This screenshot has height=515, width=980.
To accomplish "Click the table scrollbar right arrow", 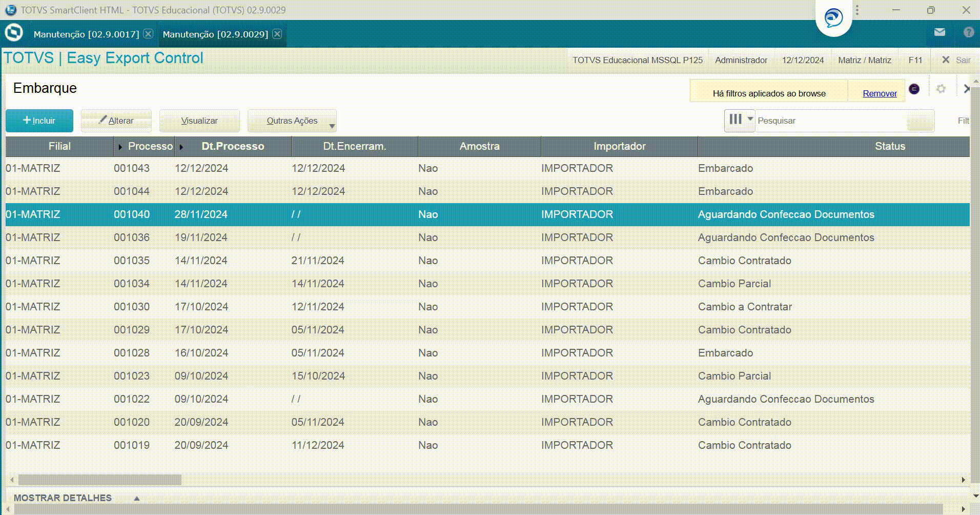I will click(x=963, y=480).
